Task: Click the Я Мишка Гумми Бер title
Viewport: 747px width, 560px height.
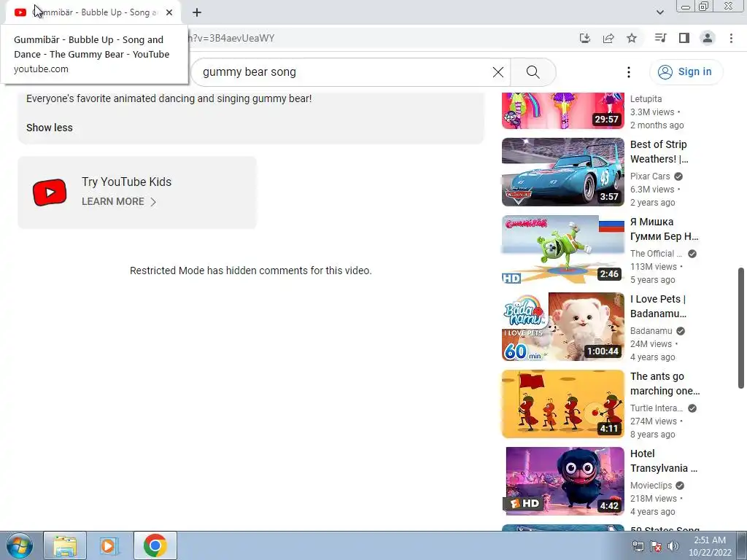Action: [x=664, y=229]
